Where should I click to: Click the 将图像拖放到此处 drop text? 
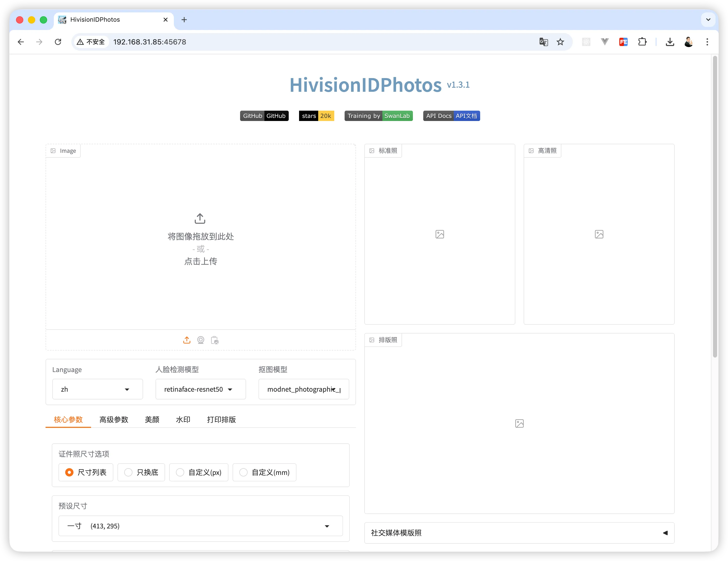pos(201,236)
